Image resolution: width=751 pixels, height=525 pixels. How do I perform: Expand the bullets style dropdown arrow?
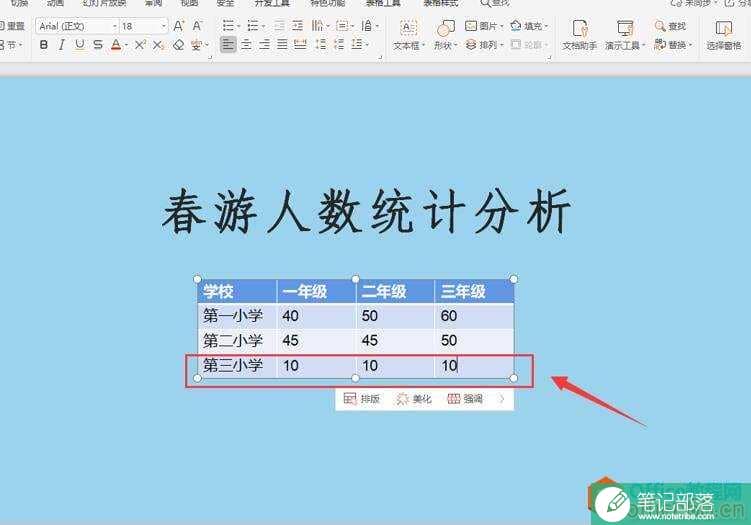tap(239, 26)
